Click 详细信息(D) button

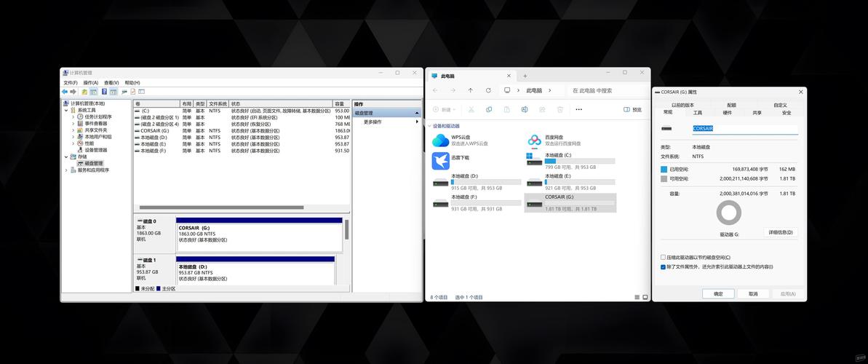[781, 232]
